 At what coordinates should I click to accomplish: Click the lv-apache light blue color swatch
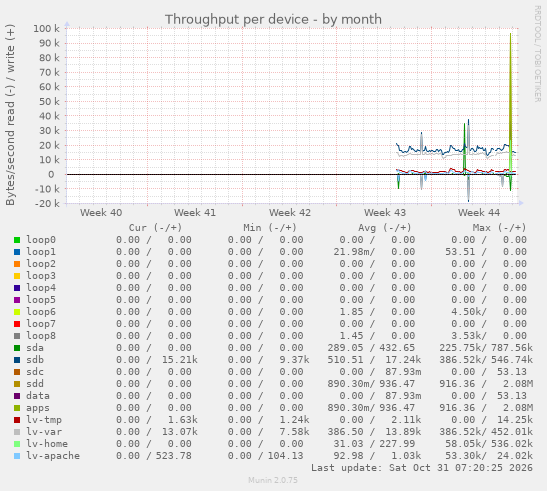pos(17,456)
